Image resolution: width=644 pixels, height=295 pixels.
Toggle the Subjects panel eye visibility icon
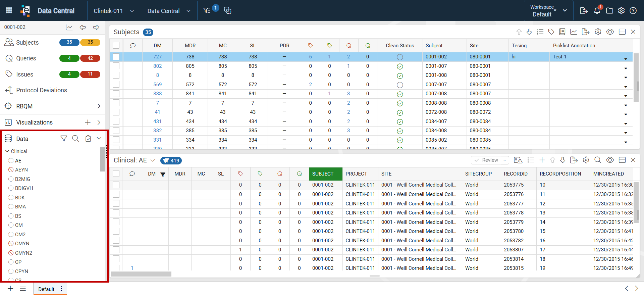(610, 32)
